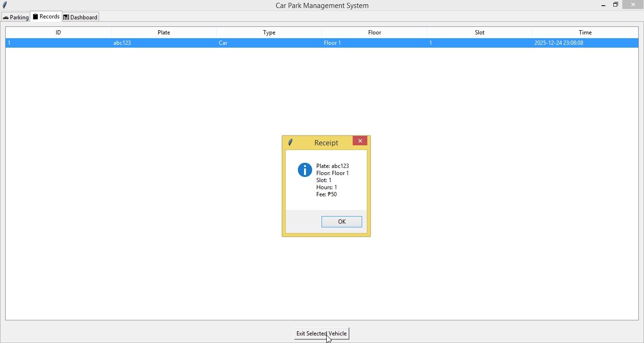644x343 pixels.
Task: Close the Receipt dialog with red X
Action: coord(360,141)
